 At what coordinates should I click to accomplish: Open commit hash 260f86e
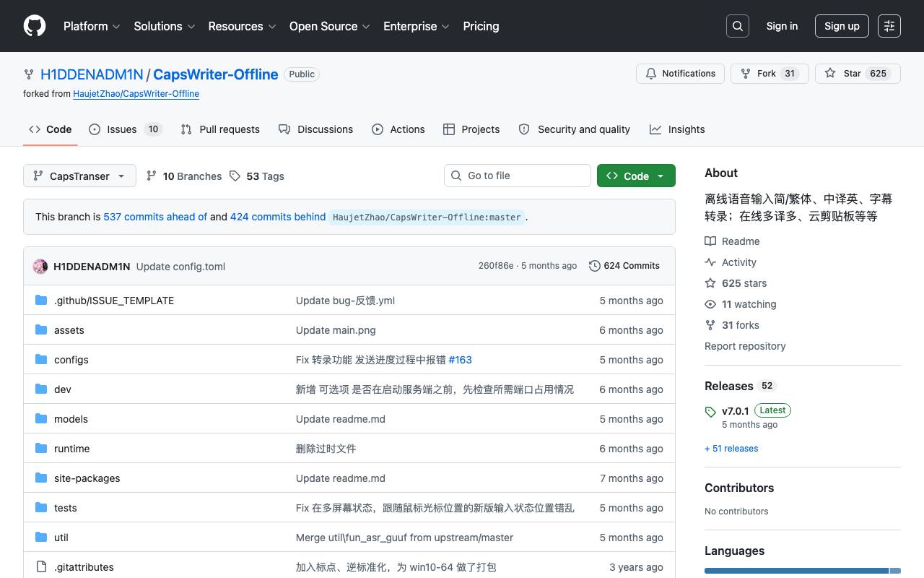coord(496,266)
